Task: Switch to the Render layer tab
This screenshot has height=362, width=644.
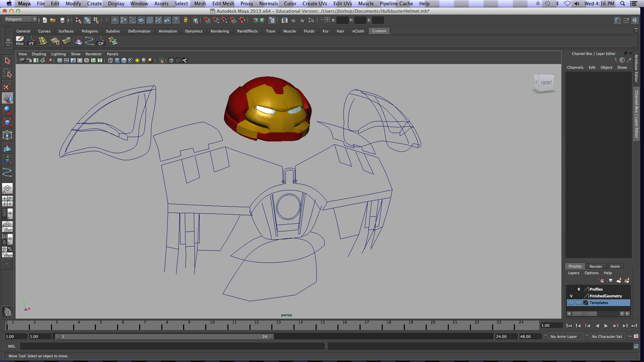Action: [596, 266]
